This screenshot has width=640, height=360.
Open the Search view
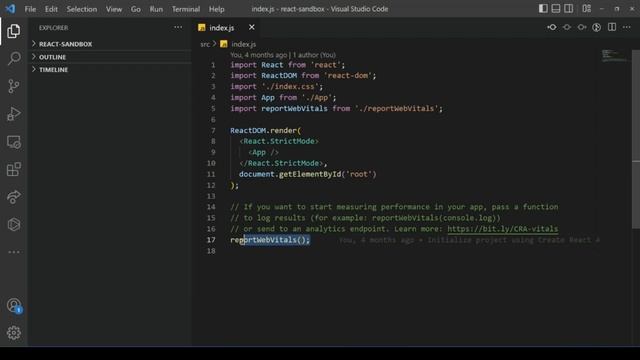click(x=13, y=59)
